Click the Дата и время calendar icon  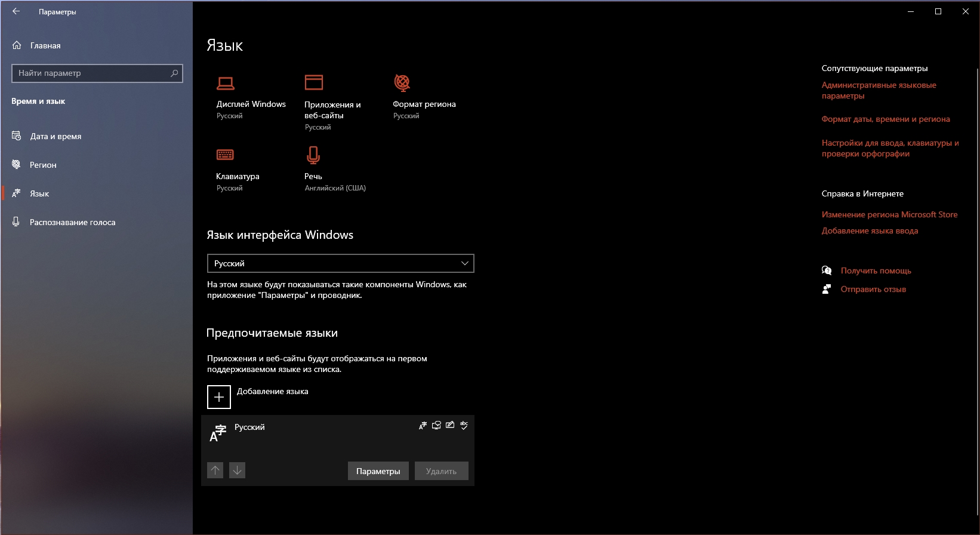17,136
